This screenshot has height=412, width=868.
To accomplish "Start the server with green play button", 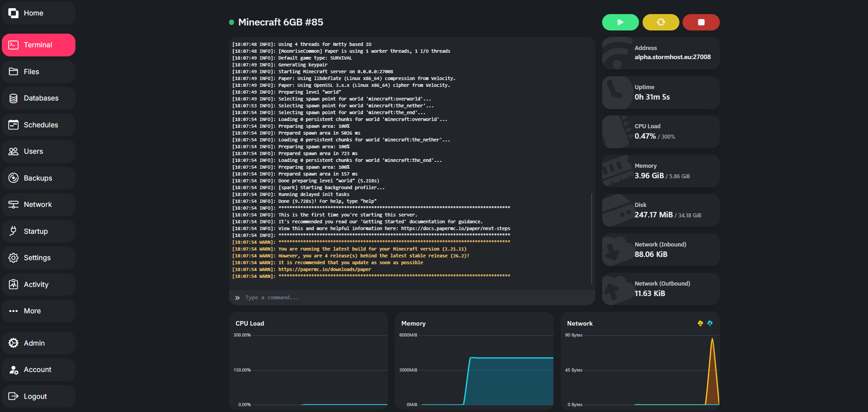I will [x=620, y=22].
